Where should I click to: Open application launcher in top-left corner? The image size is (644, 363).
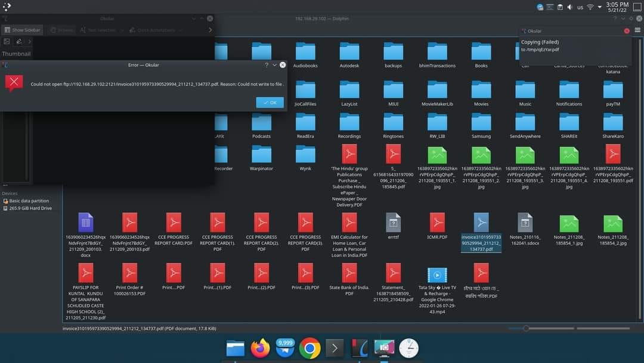(7, 6)
